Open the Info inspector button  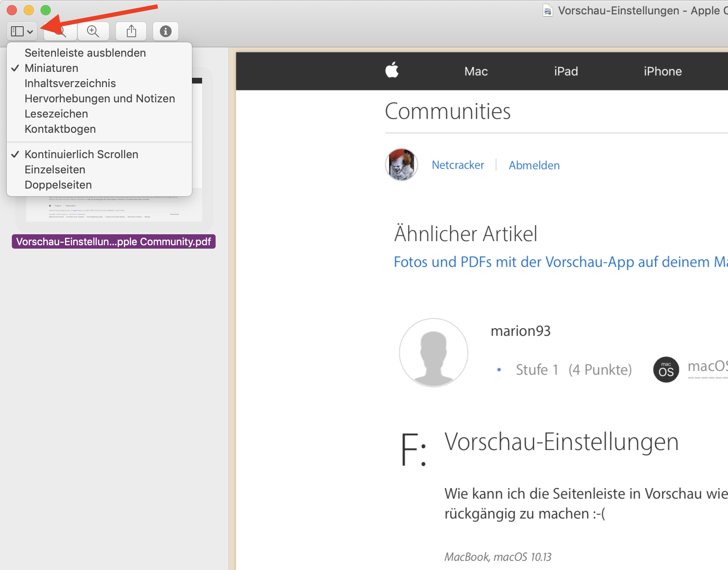(165, 31)
